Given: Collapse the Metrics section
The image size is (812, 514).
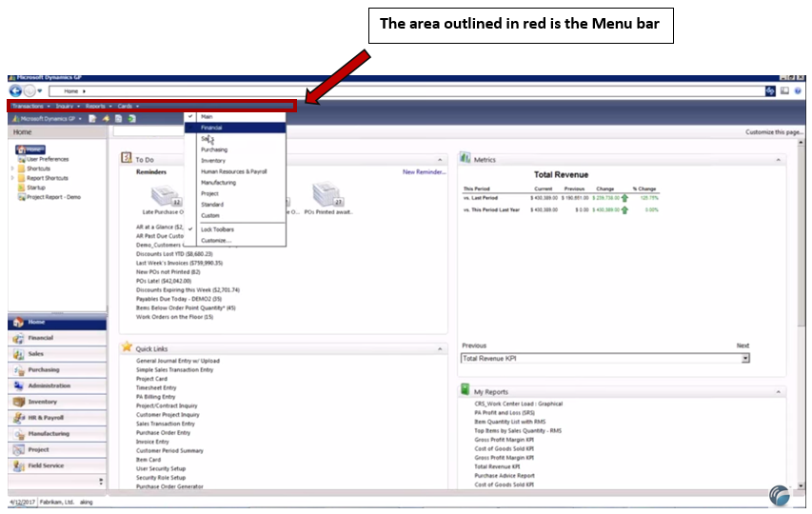Looking at the screenshot, I should point(778,160).
